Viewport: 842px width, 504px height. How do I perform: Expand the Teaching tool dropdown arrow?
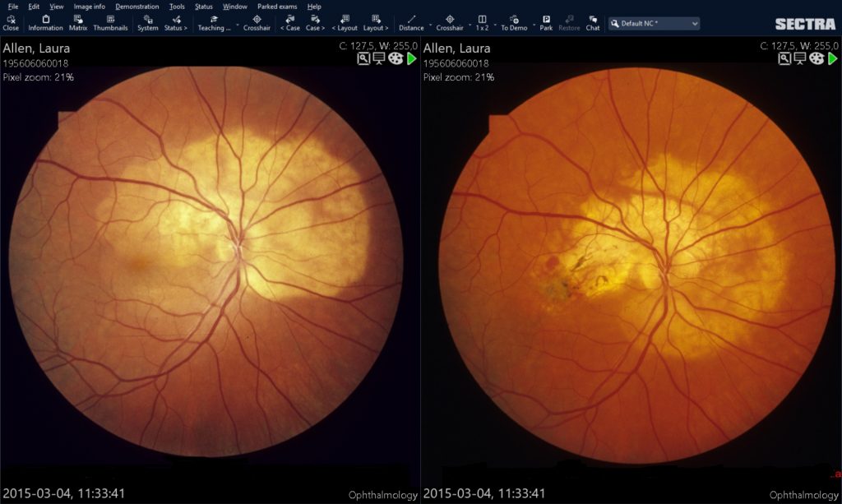point(238,25)
